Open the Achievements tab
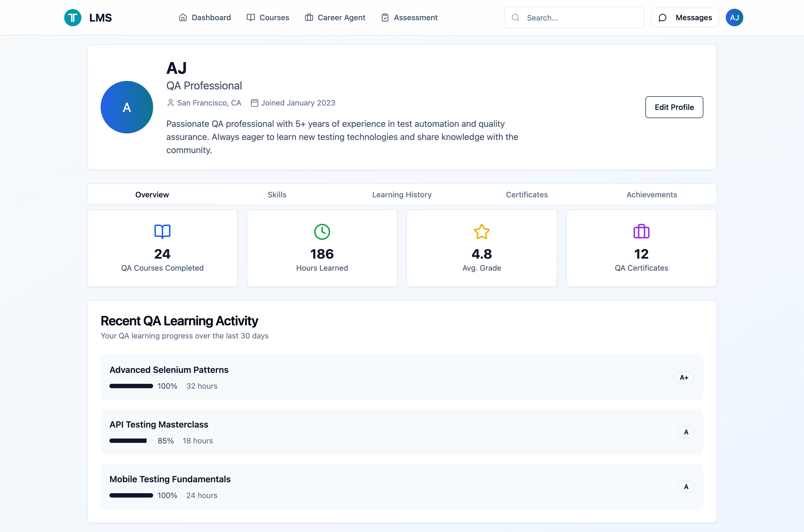Screen dimensions: 804x532 pyautogui.click(x=652, y=194)
